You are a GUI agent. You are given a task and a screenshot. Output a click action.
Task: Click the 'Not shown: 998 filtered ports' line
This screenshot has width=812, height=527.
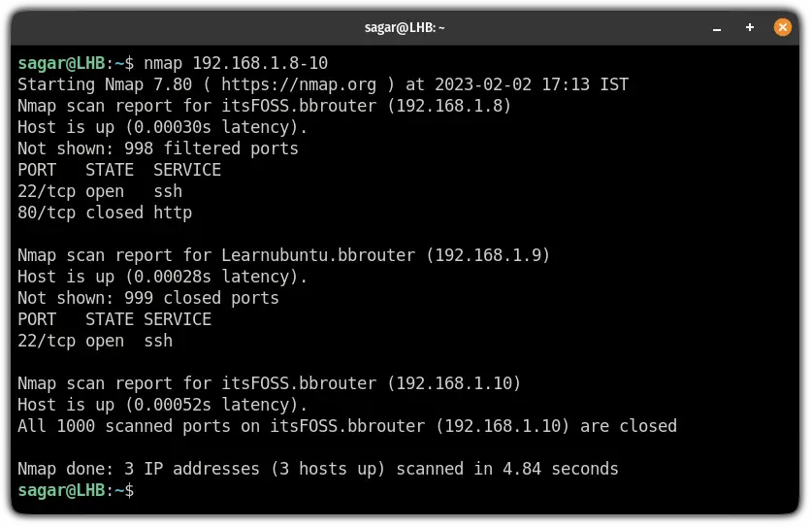tap(158, 148)
